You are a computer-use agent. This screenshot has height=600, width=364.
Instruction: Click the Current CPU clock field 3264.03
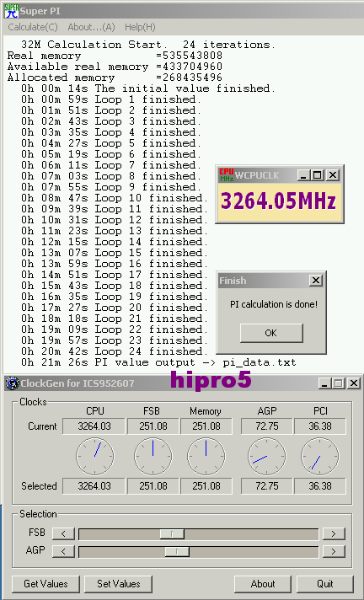pyautogui.click(x=94, y=426)
